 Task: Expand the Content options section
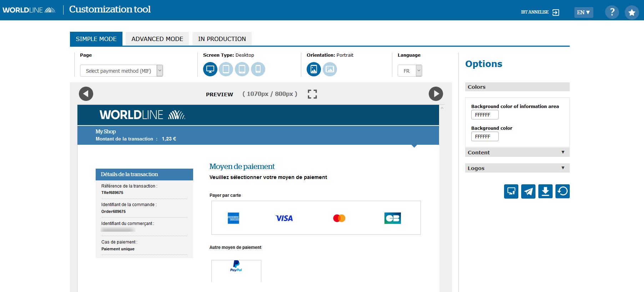(x=517, y=153)
